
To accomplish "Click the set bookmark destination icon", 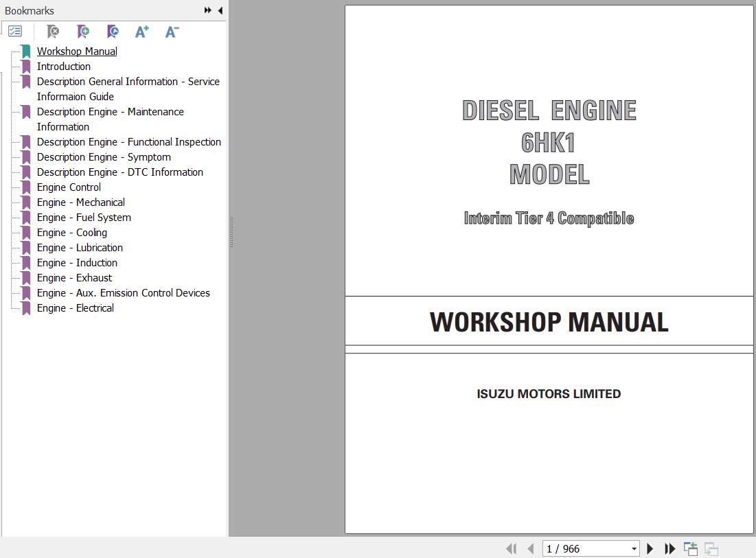I will click(113, 32).
